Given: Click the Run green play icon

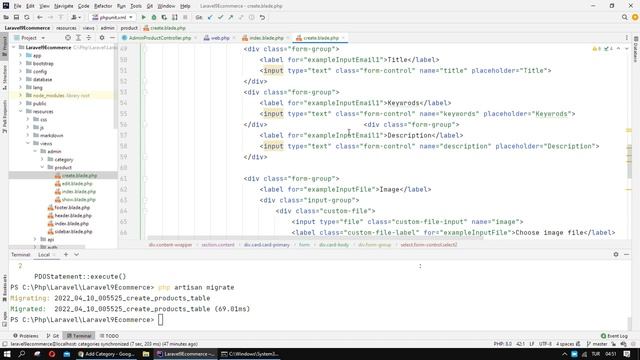Looking at the screenshot, I should click(x=143, y=18).
